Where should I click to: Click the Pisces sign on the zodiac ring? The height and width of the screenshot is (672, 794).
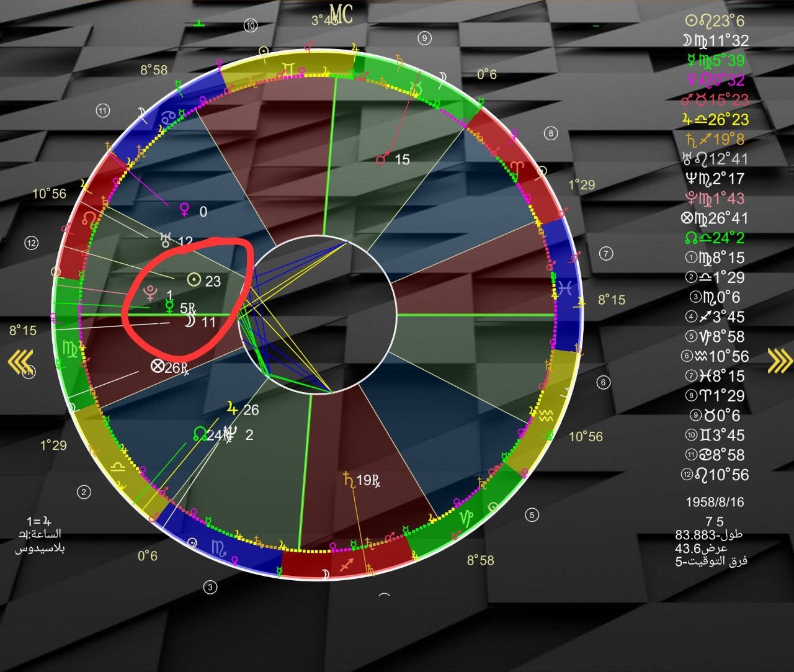tap(564, 287)
